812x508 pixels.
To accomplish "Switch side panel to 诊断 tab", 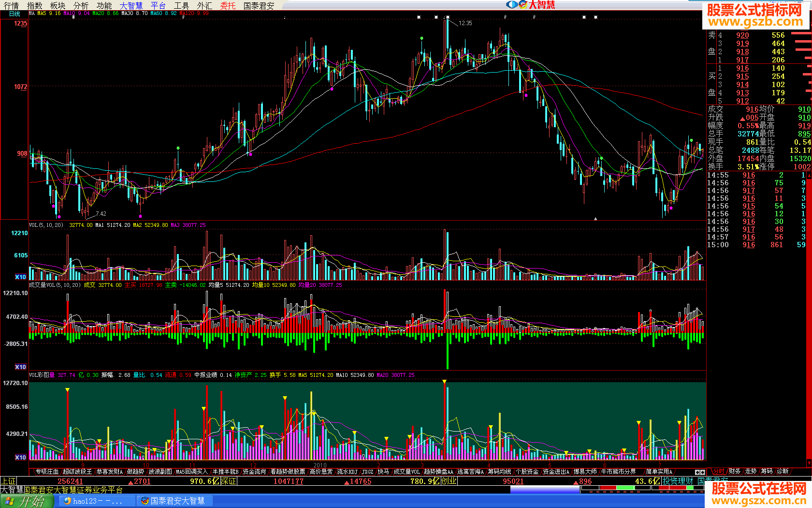I will click(x=783, y=471).
